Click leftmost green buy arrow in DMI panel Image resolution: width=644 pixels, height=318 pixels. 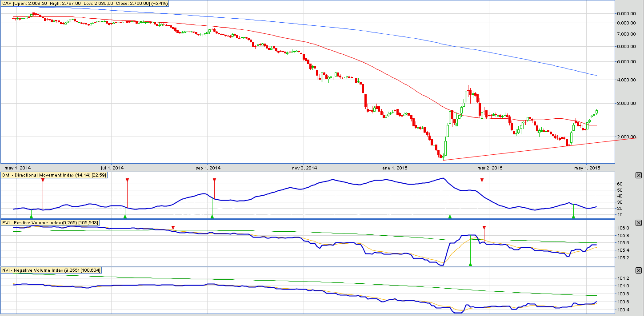pos(31,217)
